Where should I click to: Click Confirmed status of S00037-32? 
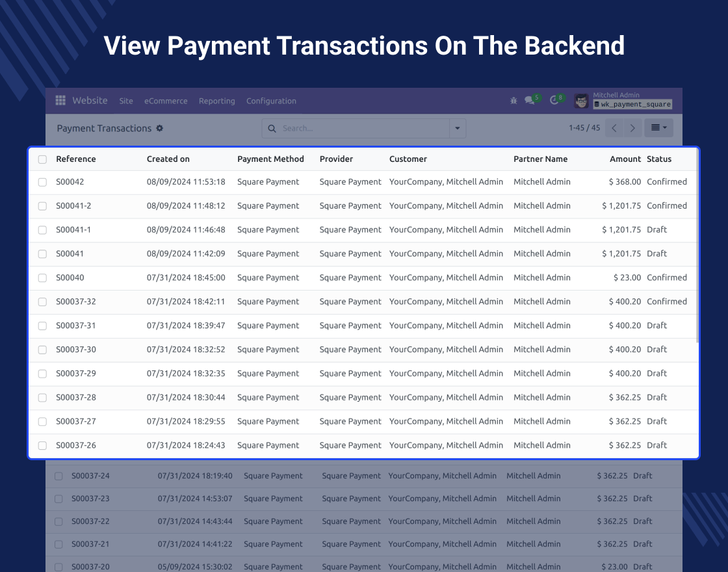(x=667, y=302)
